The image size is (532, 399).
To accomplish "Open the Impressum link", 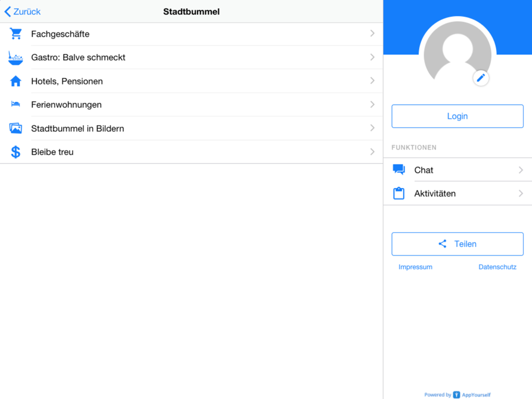I will point(415,267).
